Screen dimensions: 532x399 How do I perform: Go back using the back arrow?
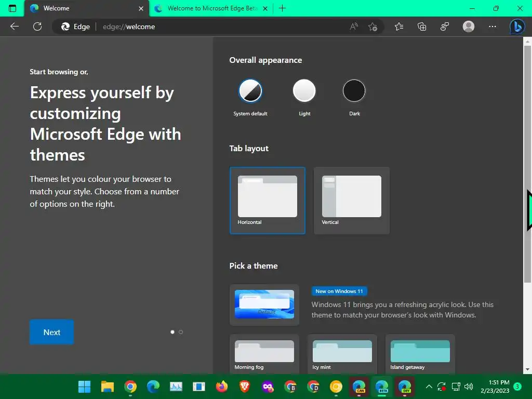(14, 26)
